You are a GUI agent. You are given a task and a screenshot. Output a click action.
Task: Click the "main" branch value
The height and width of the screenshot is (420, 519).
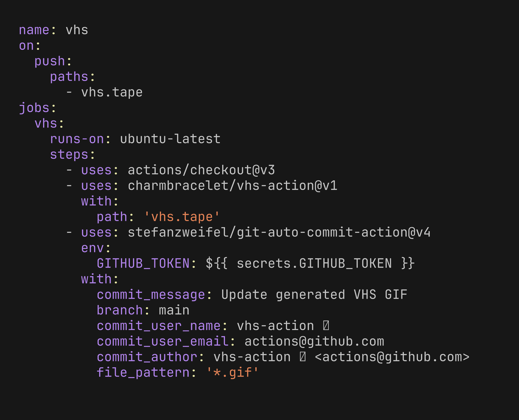click(174, 310)
